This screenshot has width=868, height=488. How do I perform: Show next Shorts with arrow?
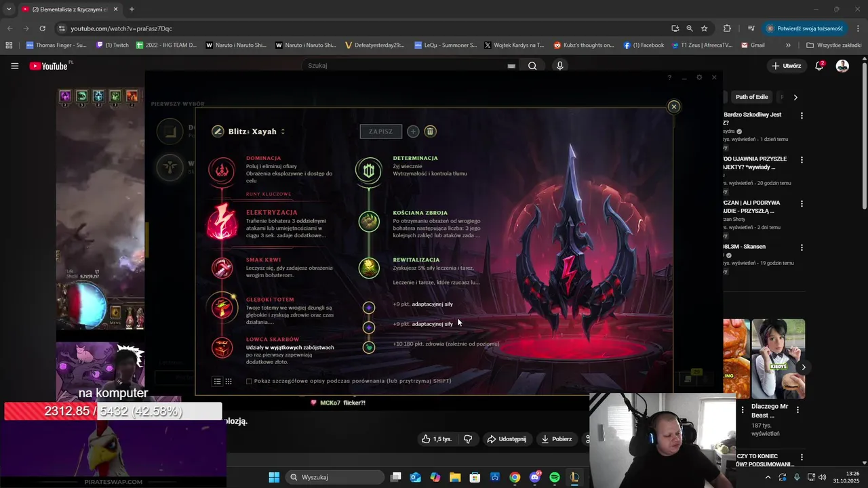click(x=803, y=367)
